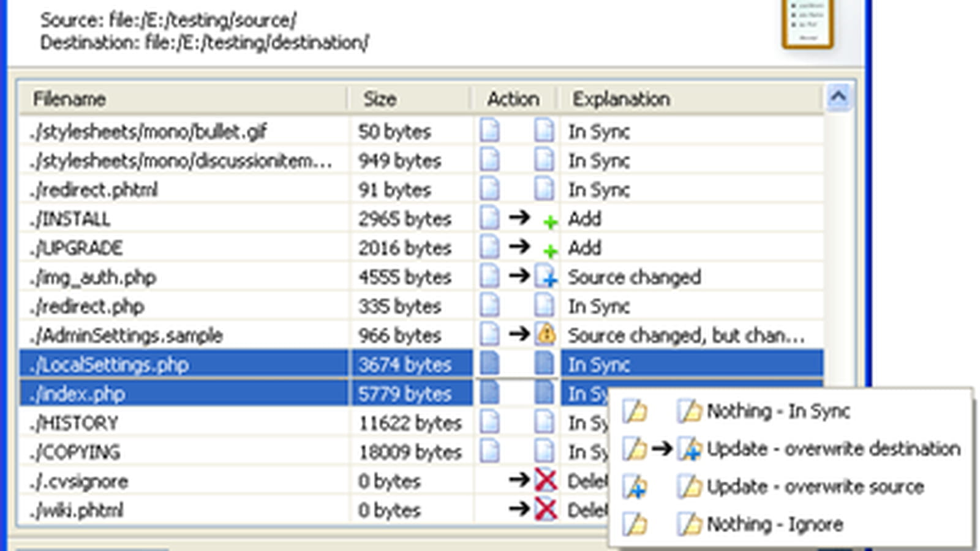The width and height of the screenshot is (980, 551).
Task: Click the scrollbar up arrow of the file list
Action: tap(838, 97)
